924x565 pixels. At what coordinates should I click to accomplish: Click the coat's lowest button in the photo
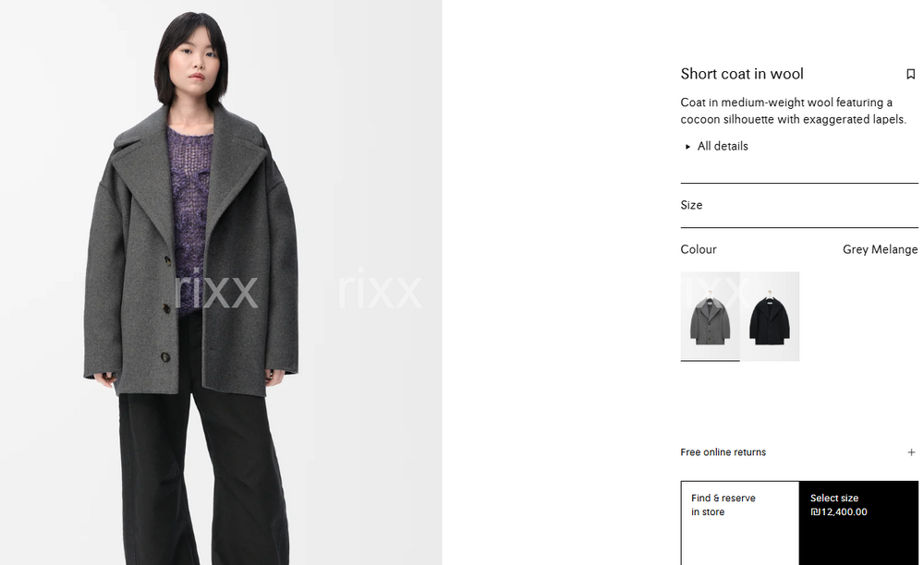tap(165, 357)
